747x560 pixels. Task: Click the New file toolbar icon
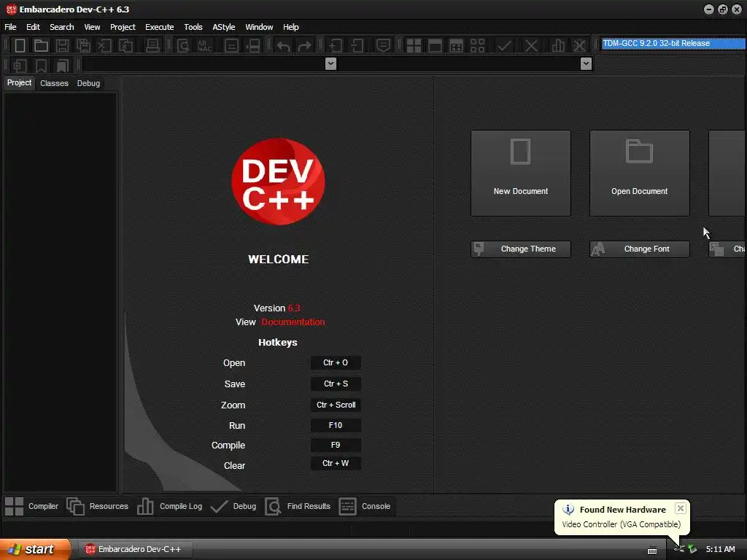pyautogui.click(x=20, y=46)
